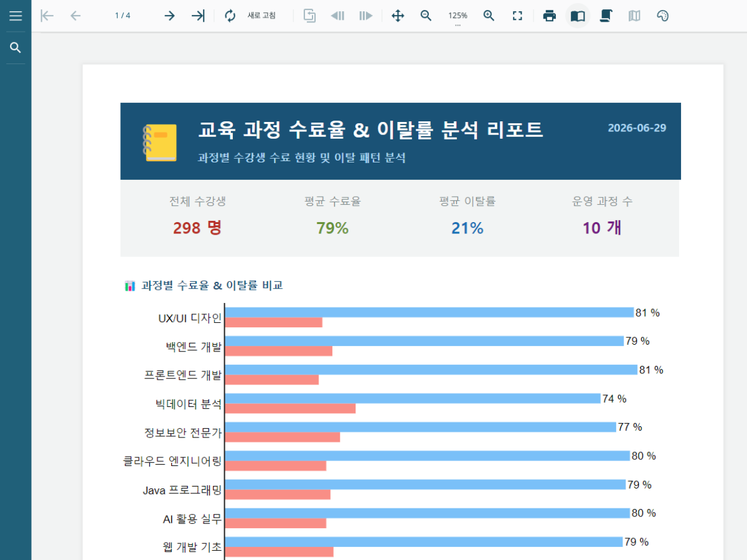747x560 pixels.
Task: Click the 클라우드 엔지니어링 axis label
Action: pos(172,461)
